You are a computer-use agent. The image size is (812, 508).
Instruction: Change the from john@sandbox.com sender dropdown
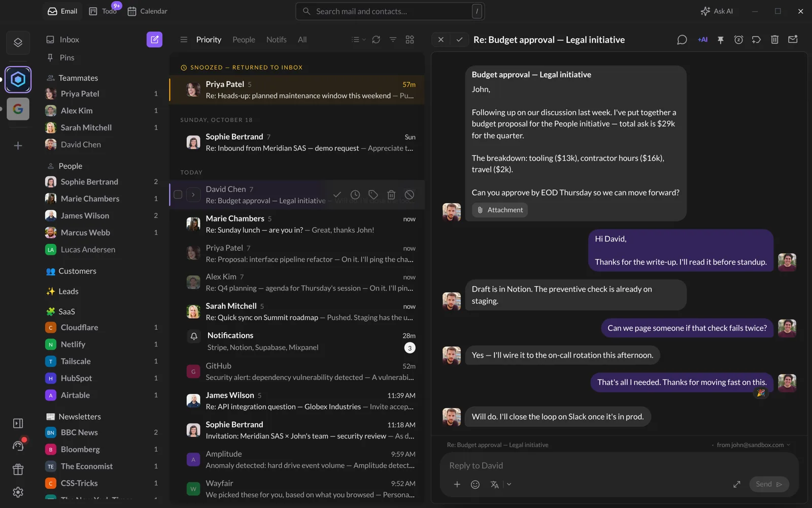[x=753, y=445]
